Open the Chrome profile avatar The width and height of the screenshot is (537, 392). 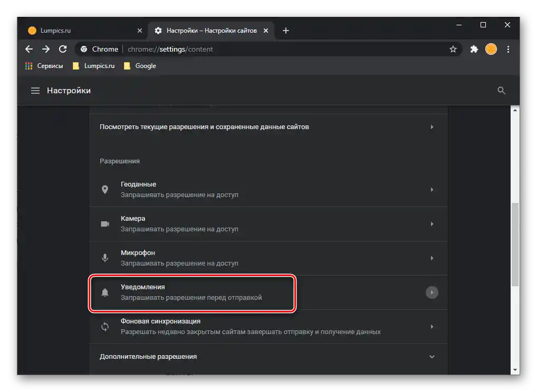pos(491,49)
